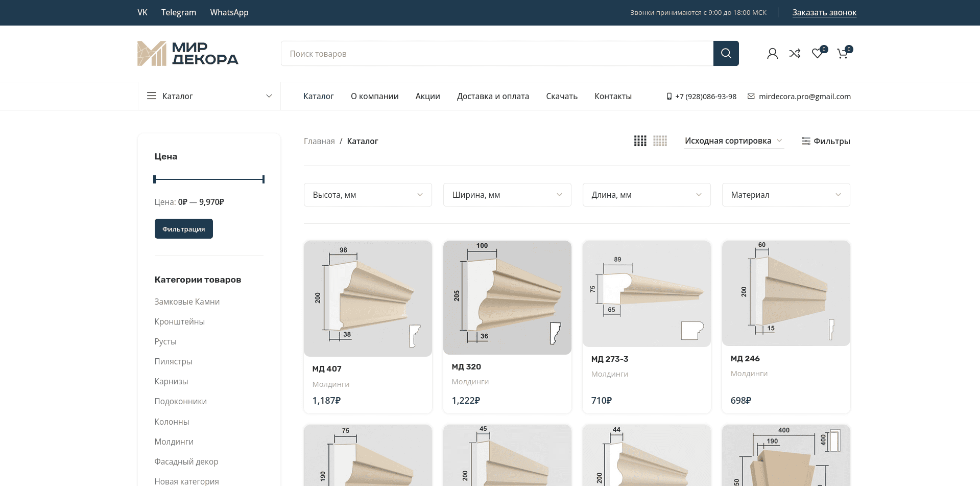
Task: Select Русты category
Action: [165, 341]
